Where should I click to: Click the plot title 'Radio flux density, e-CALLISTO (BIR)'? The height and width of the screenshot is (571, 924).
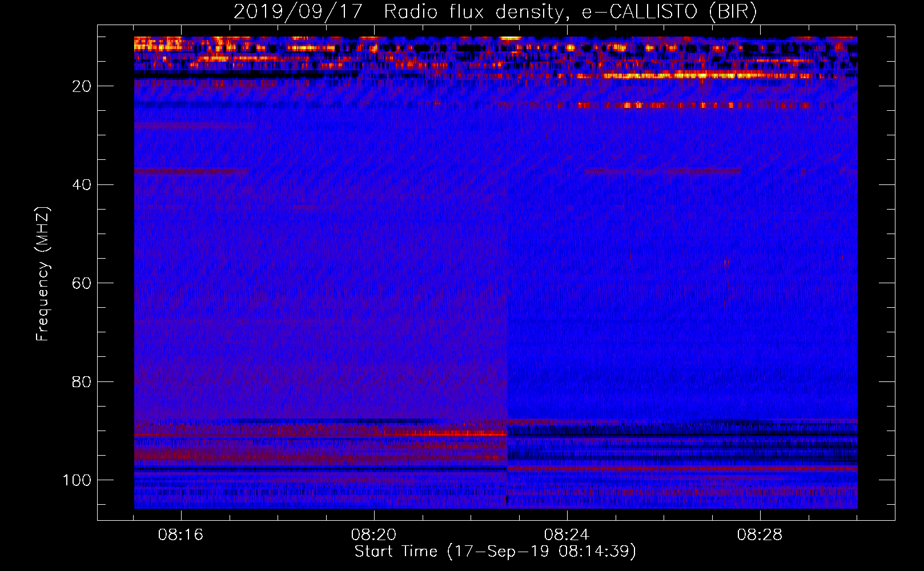(x=571, y=11)
